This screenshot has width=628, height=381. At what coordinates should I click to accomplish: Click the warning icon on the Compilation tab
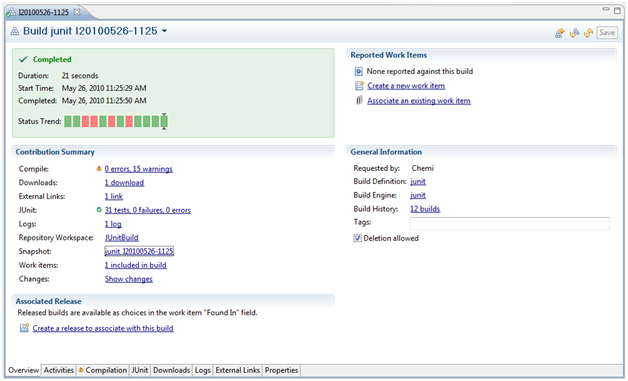(81, 370)
